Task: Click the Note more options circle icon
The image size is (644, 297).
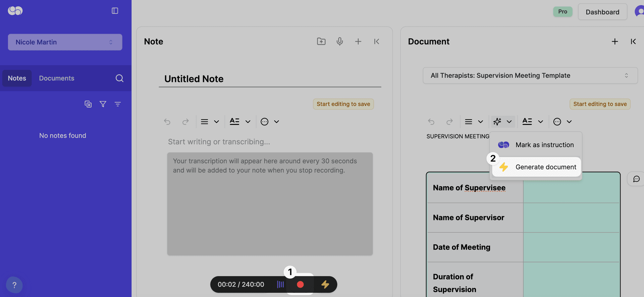Action: [x=265, y=122]
